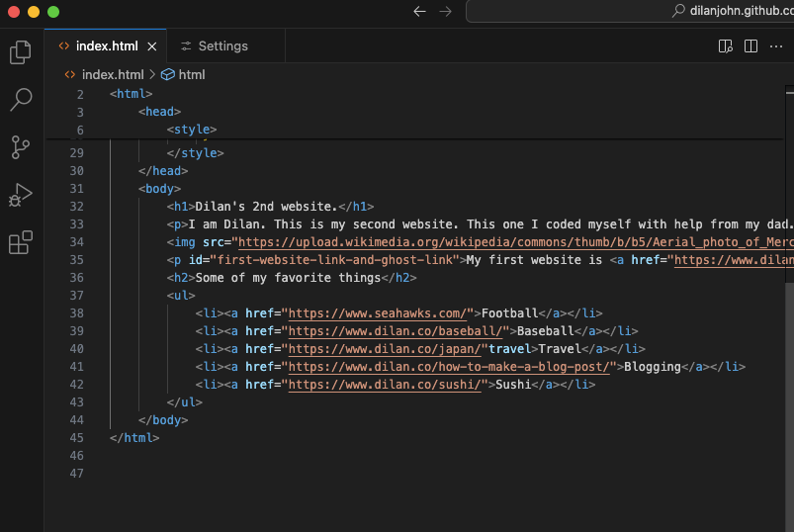Click the seahawks.com URL in the code
This screenshot has width=794, height=532.
click(377, 313)
